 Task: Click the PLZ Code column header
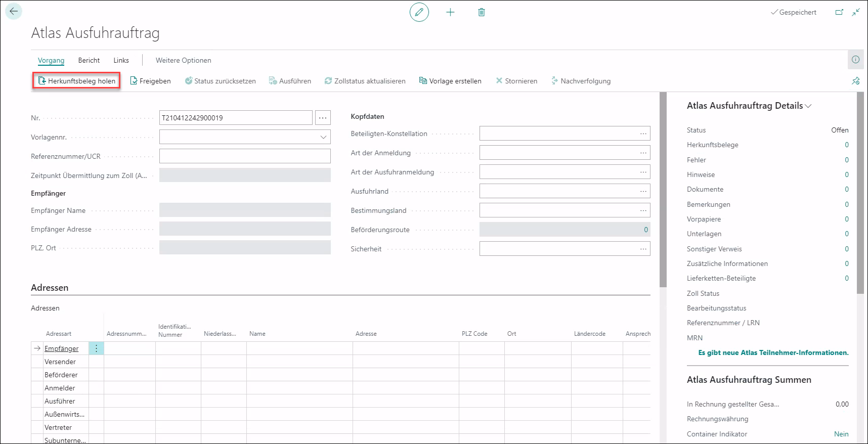[x=474, y=334]
